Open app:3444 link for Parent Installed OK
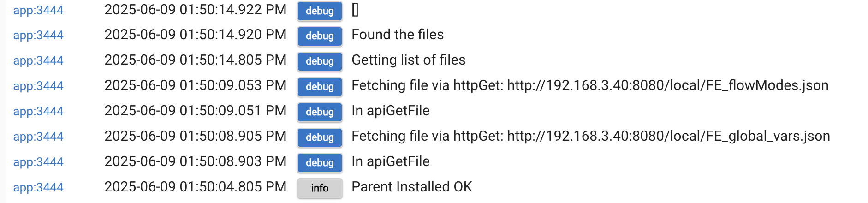The image size is (868, 203). (x=38, y=187)
